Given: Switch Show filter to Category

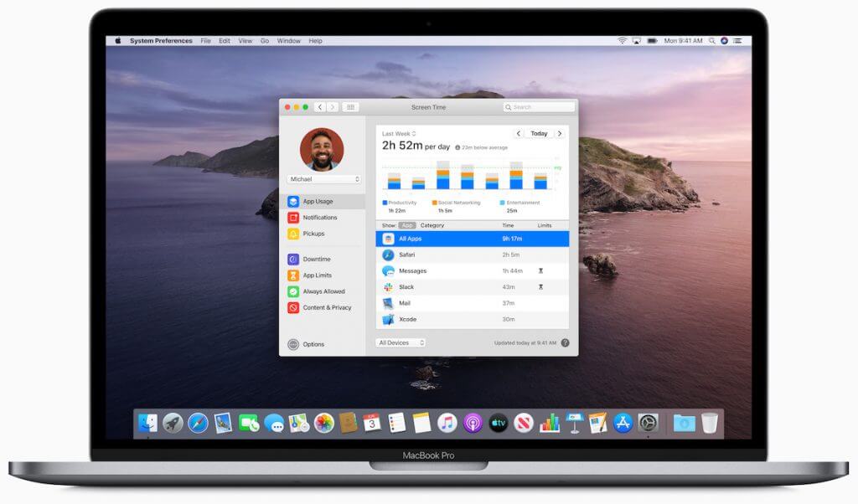Looking at the screenshot, I should [x=432, y=225].
